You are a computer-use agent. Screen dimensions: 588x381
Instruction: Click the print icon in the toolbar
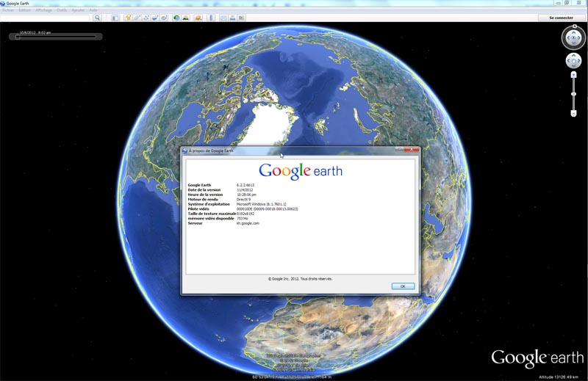[x=232, y=18]
